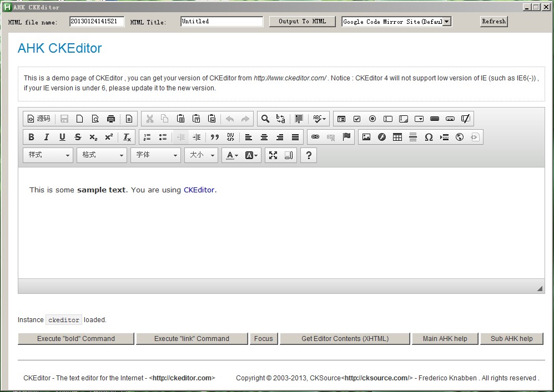Image resolution: width=554 pixels, height=392 pixels.
Task: Click the HTML file name input field
Action: click(x=97, y=21)
